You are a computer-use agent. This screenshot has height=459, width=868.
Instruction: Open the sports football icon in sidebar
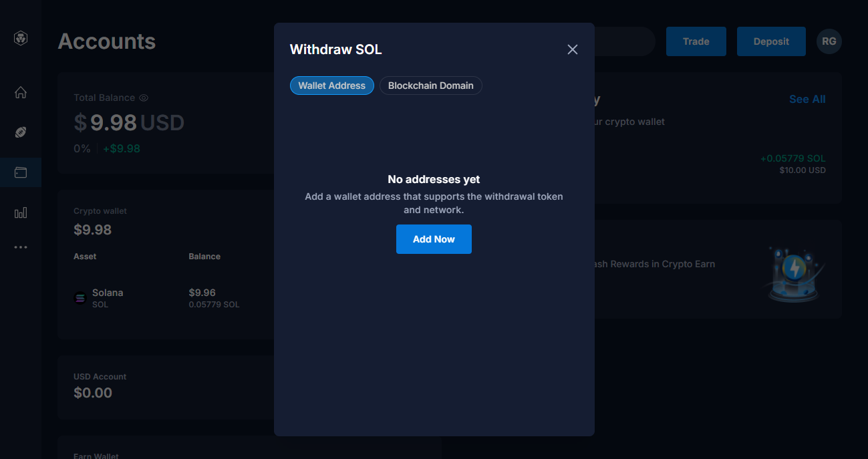pyautogui.click(x=21, y=132)
